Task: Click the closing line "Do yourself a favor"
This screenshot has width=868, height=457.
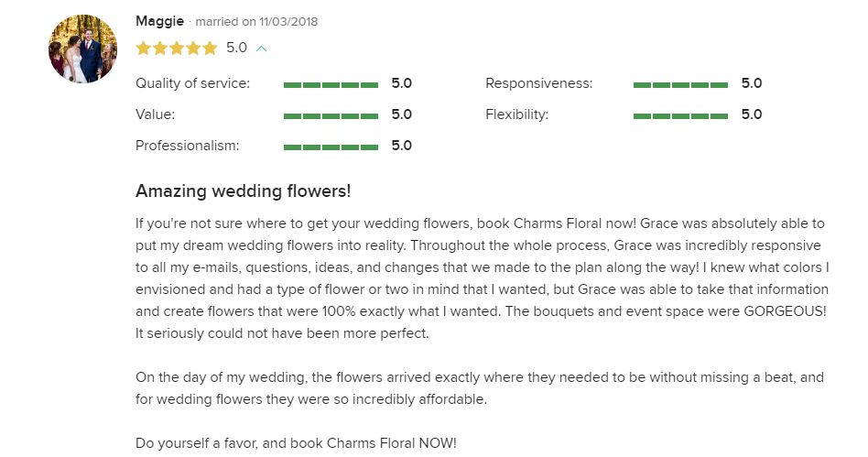Action: [296, 443]
